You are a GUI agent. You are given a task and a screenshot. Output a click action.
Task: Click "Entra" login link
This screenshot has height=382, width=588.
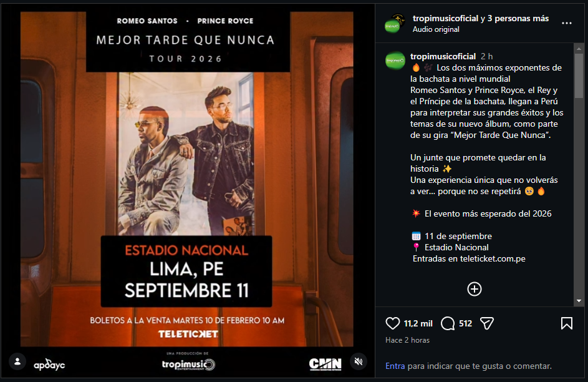[395, 366]
